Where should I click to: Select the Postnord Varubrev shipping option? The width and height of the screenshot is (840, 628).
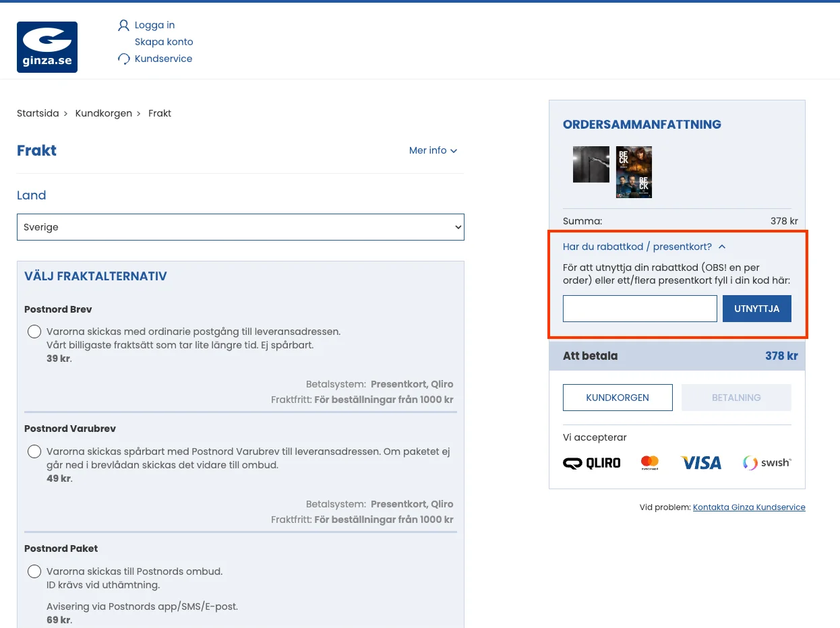(x=34, y=451)
